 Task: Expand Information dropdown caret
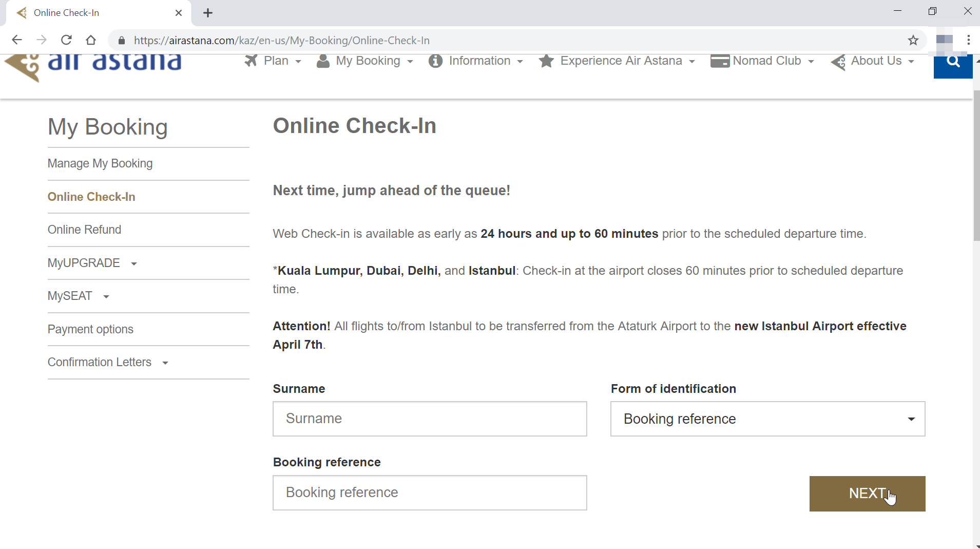[520, 62]
